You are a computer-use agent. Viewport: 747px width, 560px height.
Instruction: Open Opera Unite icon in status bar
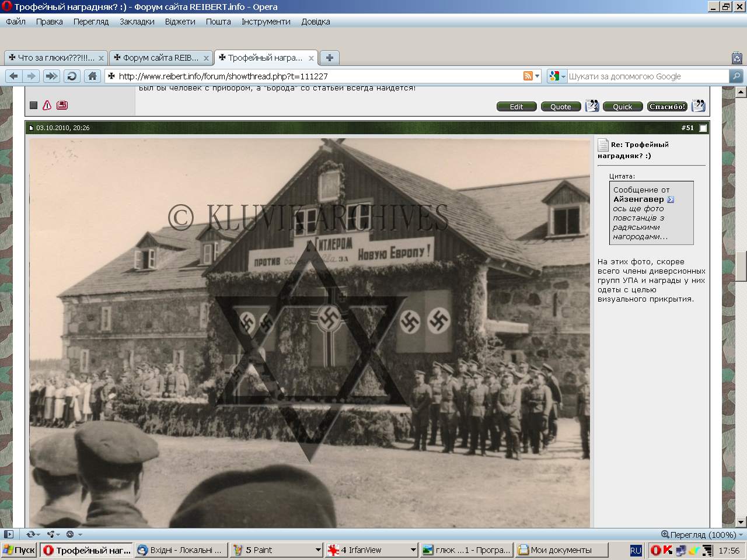pos(51,534)
